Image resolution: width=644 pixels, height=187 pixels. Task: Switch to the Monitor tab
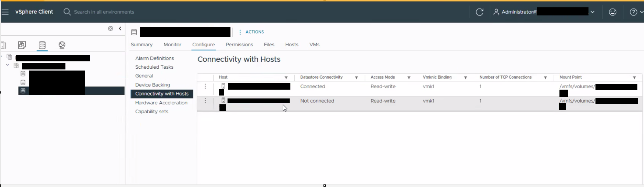coord(172,44)
